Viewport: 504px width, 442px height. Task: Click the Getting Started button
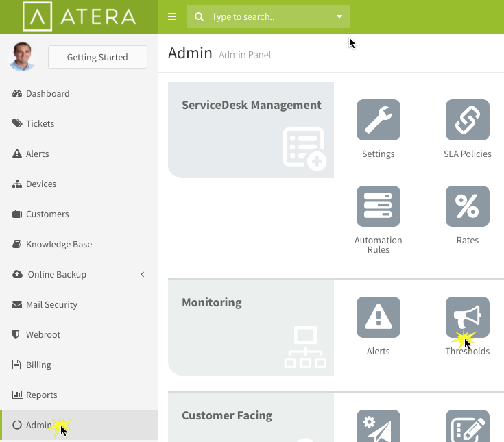[x=97, y=57]
